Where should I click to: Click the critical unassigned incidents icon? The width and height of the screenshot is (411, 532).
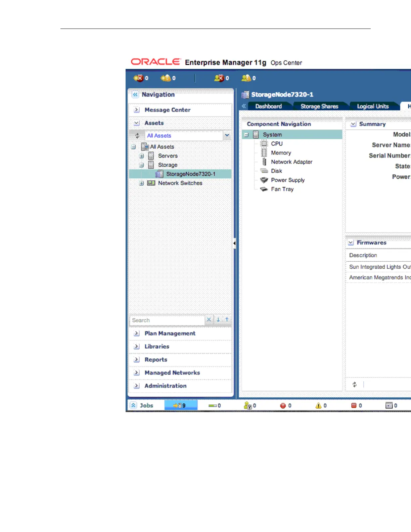point(138,78)
